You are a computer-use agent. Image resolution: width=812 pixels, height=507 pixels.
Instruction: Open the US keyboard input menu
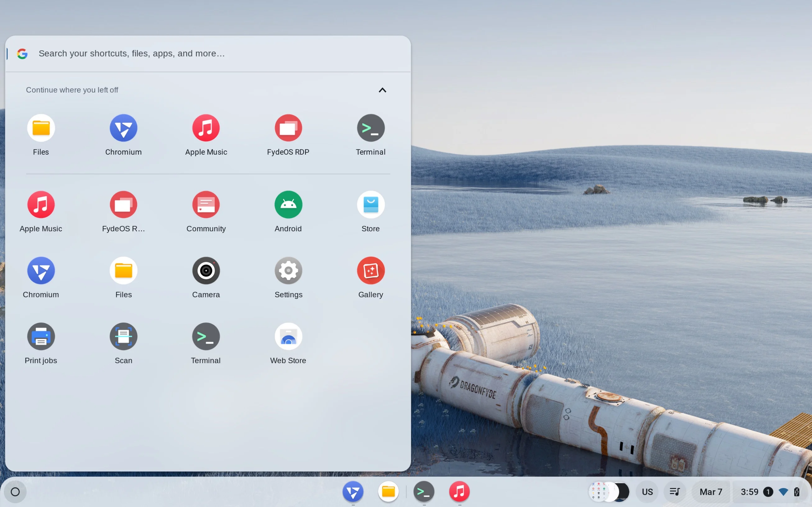(647, 491)
